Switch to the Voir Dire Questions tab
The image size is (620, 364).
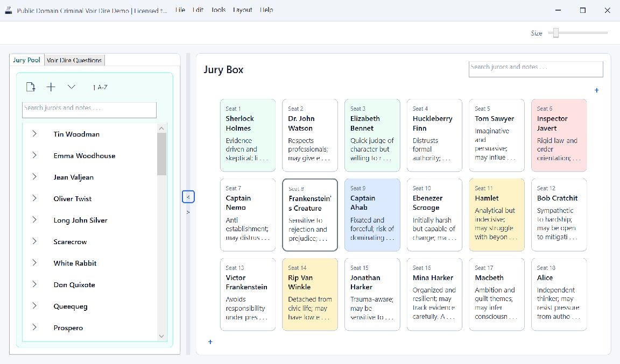[74, 60]
